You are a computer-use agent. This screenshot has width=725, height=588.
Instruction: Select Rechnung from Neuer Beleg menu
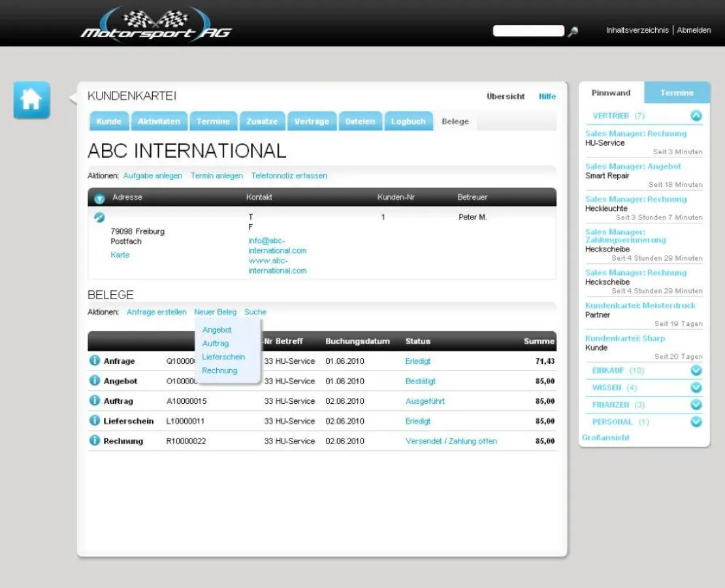(x=219, y=370)
